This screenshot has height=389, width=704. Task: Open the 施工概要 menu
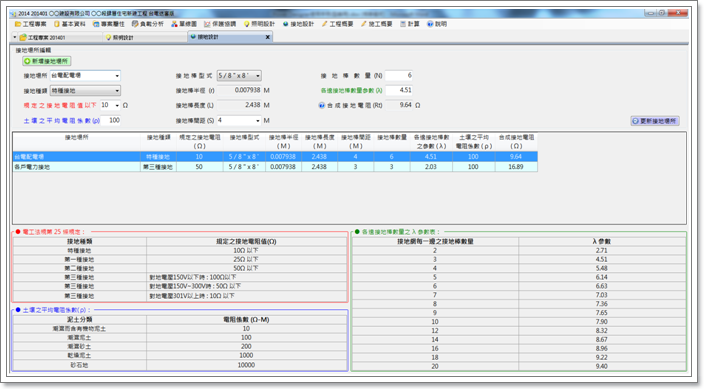(x=377, y=24)
